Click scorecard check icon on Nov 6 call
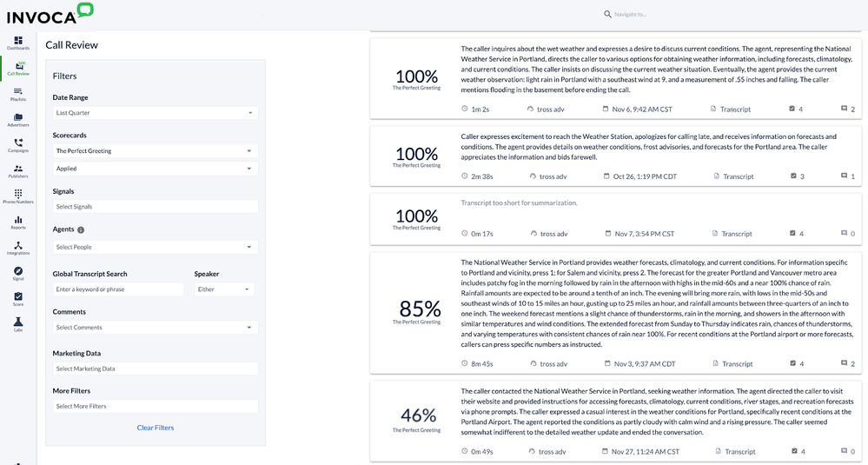Screen dimensions: 868x465 [792, 109]
